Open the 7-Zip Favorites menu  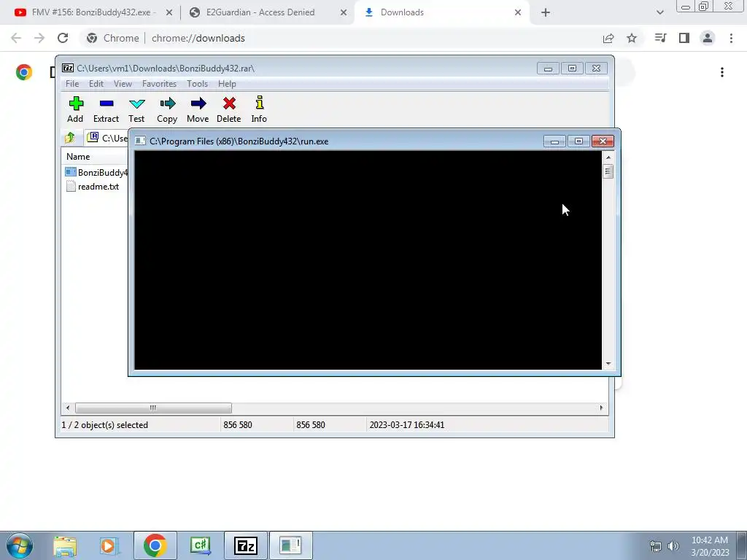(159, 84)
